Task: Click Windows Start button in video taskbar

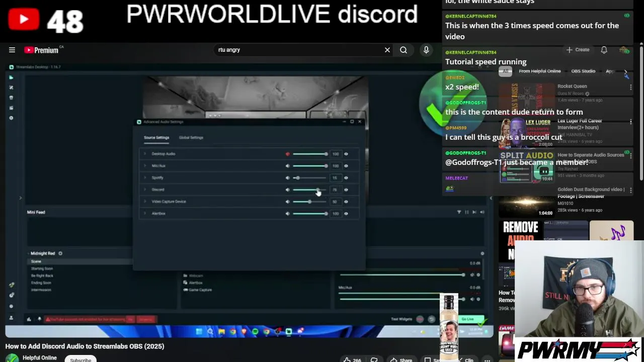Action: (199, 331)
